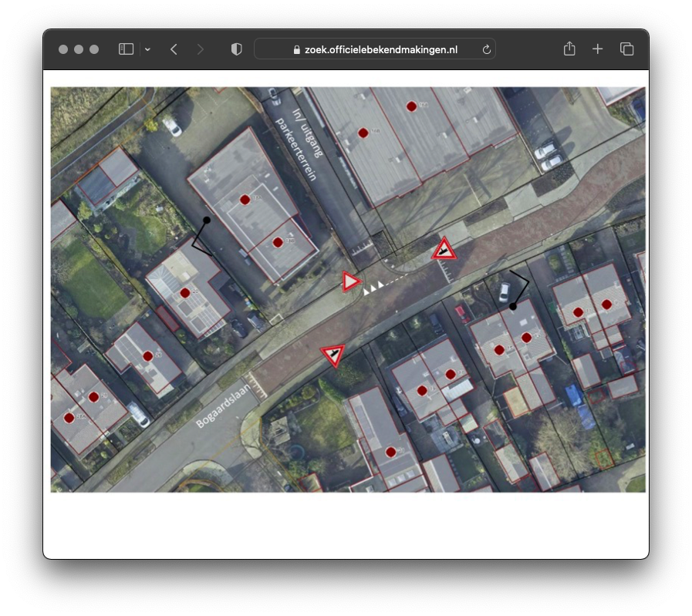Click the address bar zoek.officielebekendmakingen.nl
The height and width of the screenshot is (616, 692).
[375, 49]
